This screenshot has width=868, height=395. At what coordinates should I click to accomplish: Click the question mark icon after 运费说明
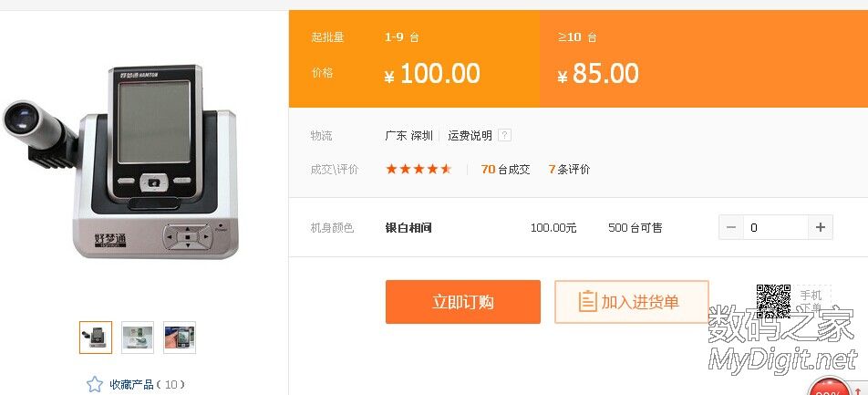pyautogui.click(x=505, y=136)
